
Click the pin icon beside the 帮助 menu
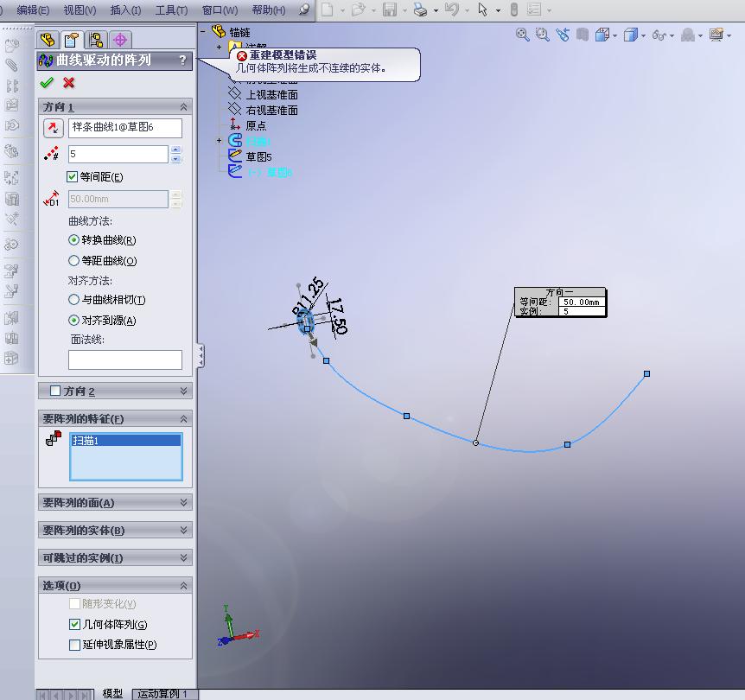pos(304,10)
